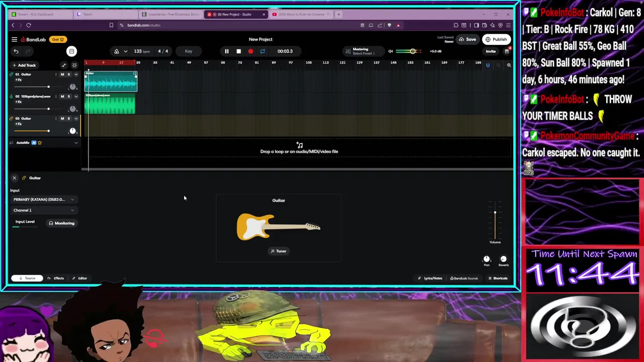The image size is (644, 362).
Task: Click the Add Track button
Action: pos(24,65)
